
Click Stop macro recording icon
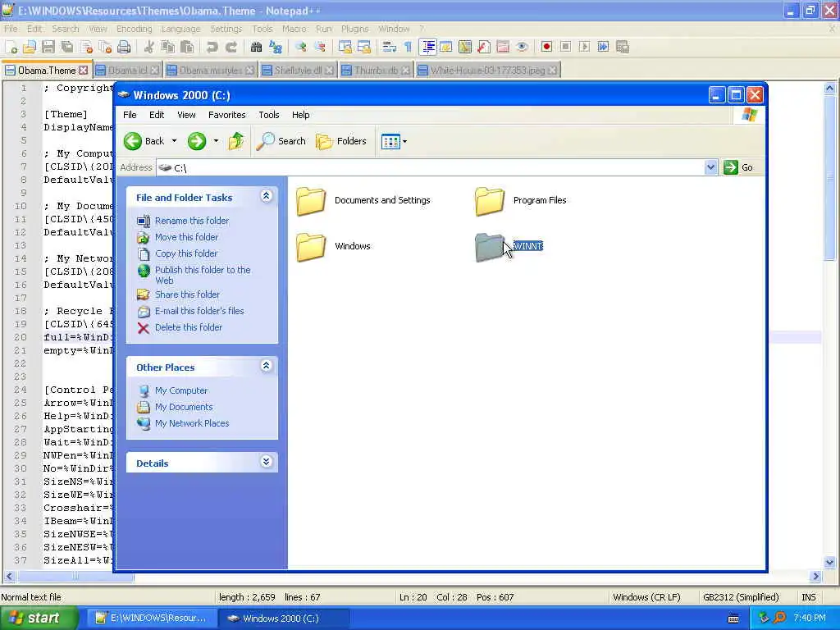(565, 47)
